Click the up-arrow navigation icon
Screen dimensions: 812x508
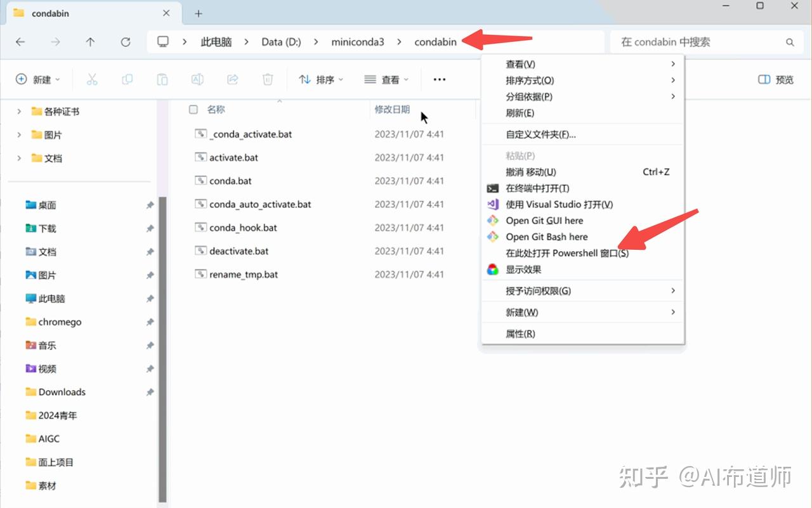click(90, 42)
